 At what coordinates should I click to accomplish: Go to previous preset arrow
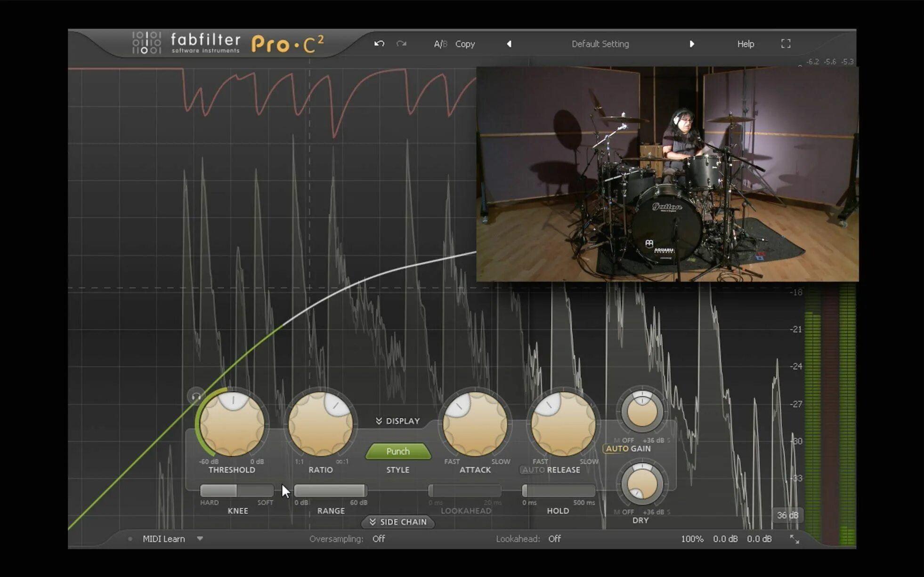tap(509, 44)
